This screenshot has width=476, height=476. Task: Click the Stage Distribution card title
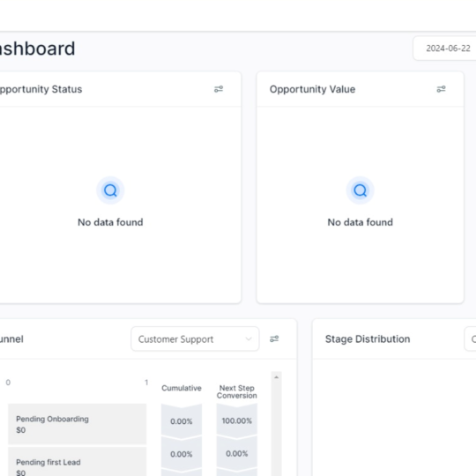(368, 338)
